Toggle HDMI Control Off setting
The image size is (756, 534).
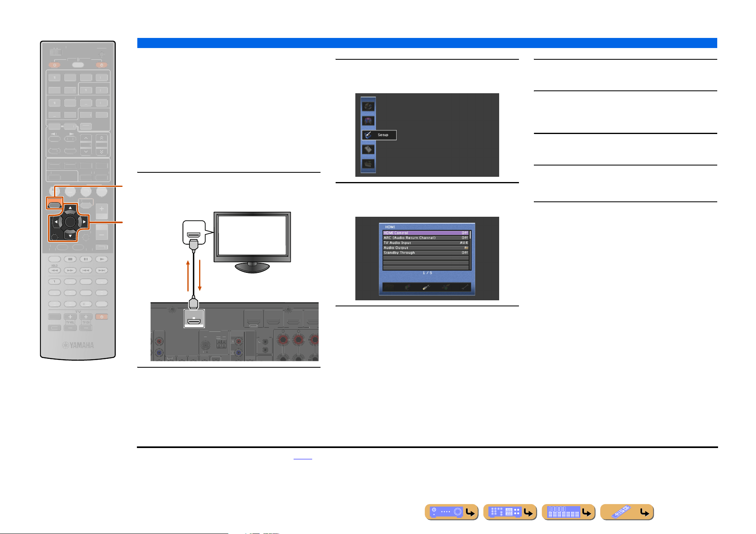(426, 233)
